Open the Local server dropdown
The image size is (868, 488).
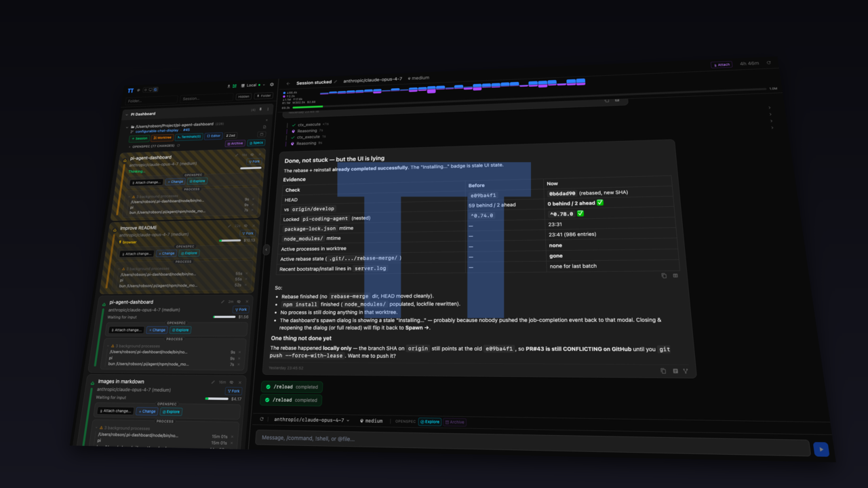(x=253, y=85)
